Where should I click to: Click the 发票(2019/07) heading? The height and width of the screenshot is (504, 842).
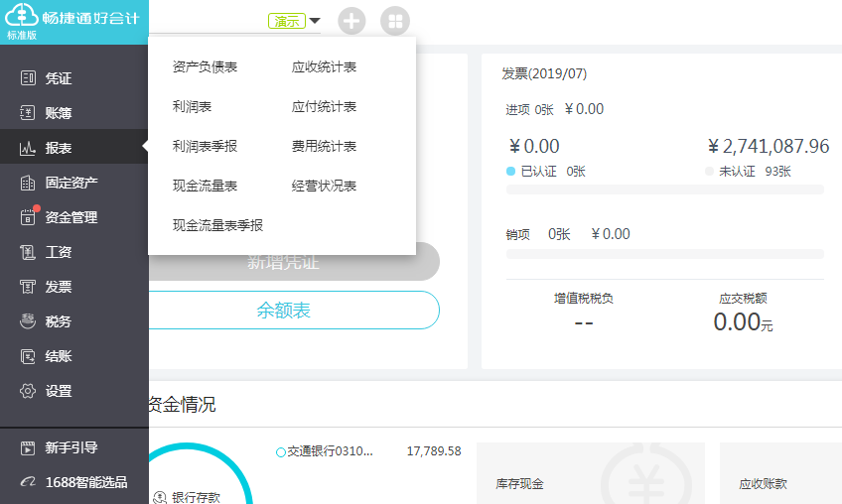point(544,73)
